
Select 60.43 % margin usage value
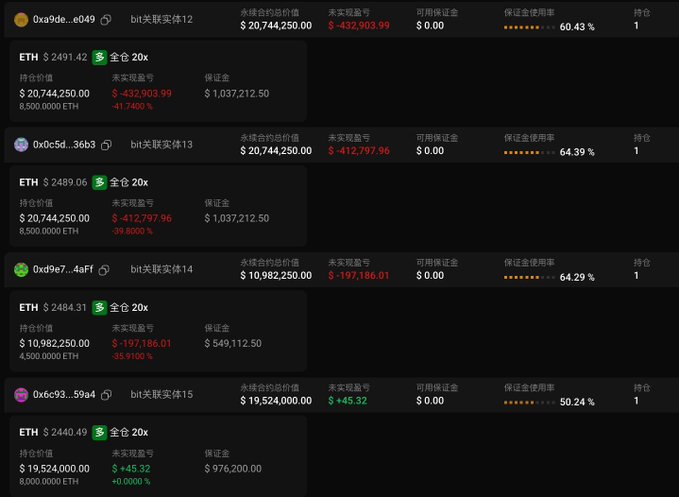[x=577, y=27]
